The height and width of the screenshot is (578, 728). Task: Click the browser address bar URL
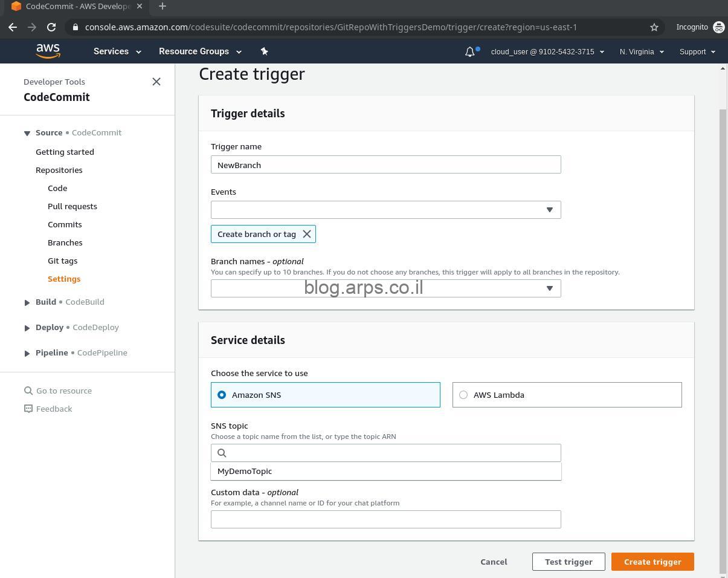point(331,27)
